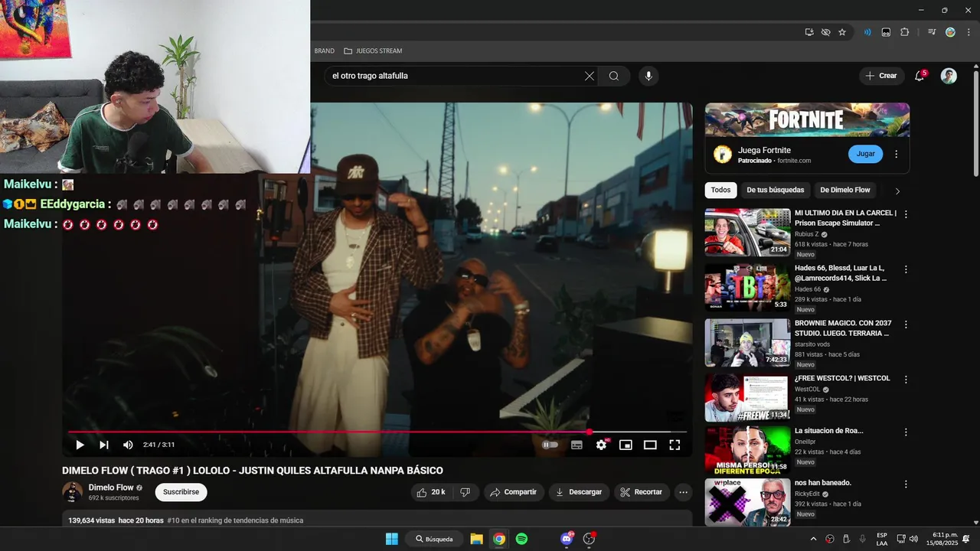The width and height of the screenshot is (980, 551).
Task: Show hidden system tray icons
Action: click(813, 539)
